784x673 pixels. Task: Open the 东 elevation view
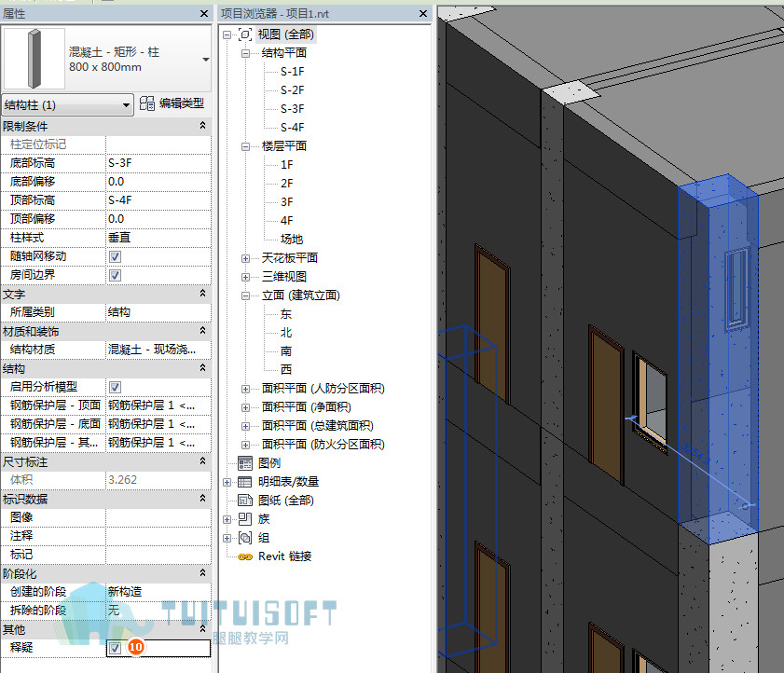pos(286,314)
